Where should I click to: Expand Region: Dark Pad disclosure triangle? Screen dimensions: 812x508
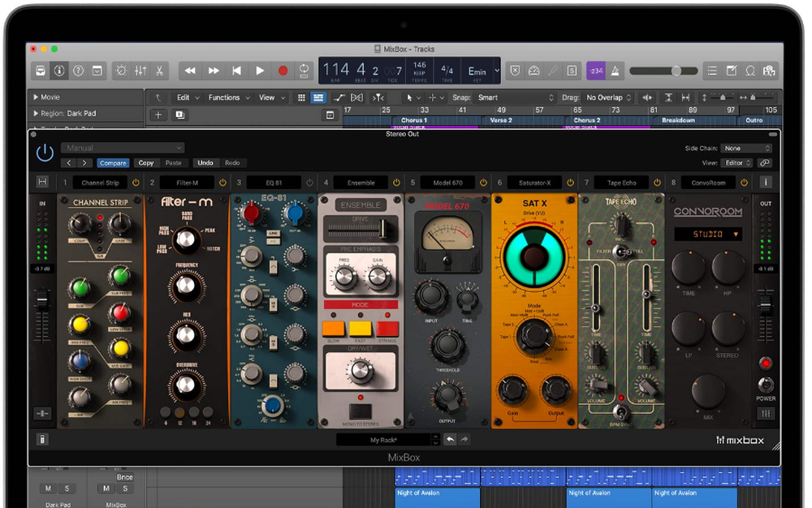pyautogui.click(x=36, y=113)
